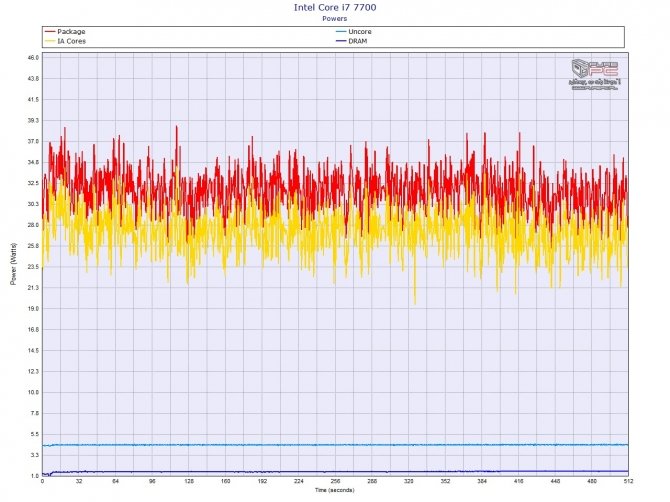Click the 192 tick on the time axis
Image resolution: width=670 pixels, height=502 pixels.
click(262, 481)
